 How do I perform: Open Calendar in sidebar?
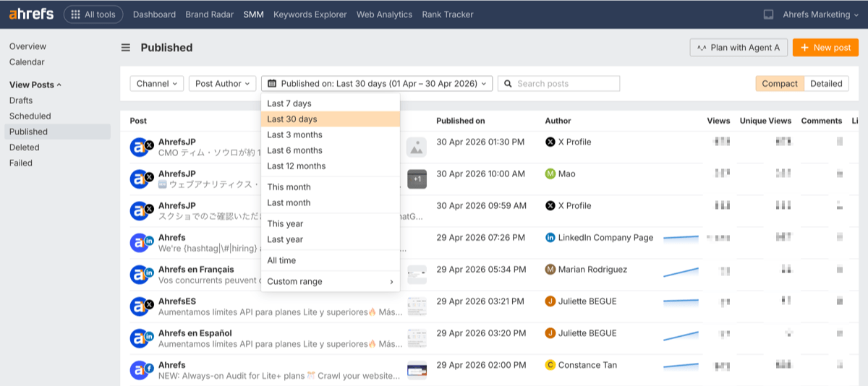click(x=27, y=62)
